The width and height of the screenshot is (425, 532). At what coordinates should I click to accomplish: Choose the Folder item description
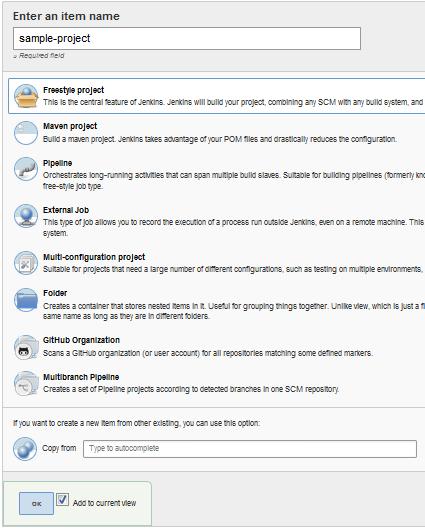(234, 311)
